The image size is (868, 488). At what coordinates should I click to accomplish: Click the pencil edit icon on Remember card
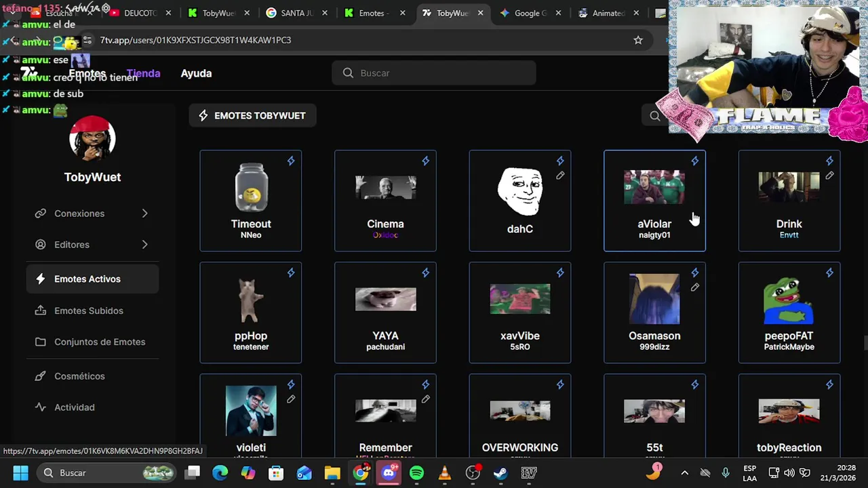point(425,399)
